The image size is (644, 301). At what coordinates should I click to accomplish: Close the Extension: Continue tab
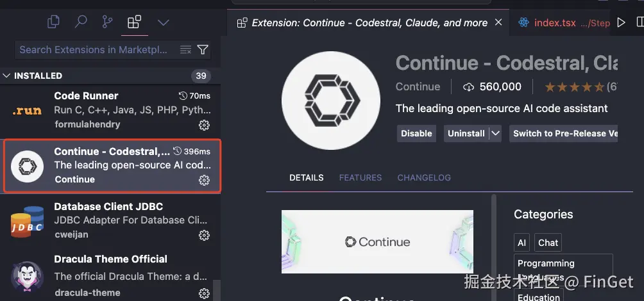click(x=498, y=22)
